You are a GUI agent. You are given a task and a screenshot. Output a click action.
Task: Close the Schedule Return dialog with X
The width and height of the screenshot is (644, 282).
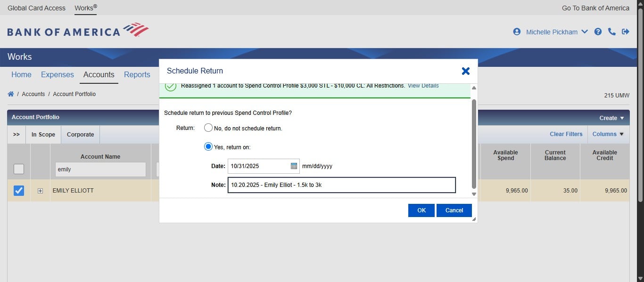pos(465,71)
